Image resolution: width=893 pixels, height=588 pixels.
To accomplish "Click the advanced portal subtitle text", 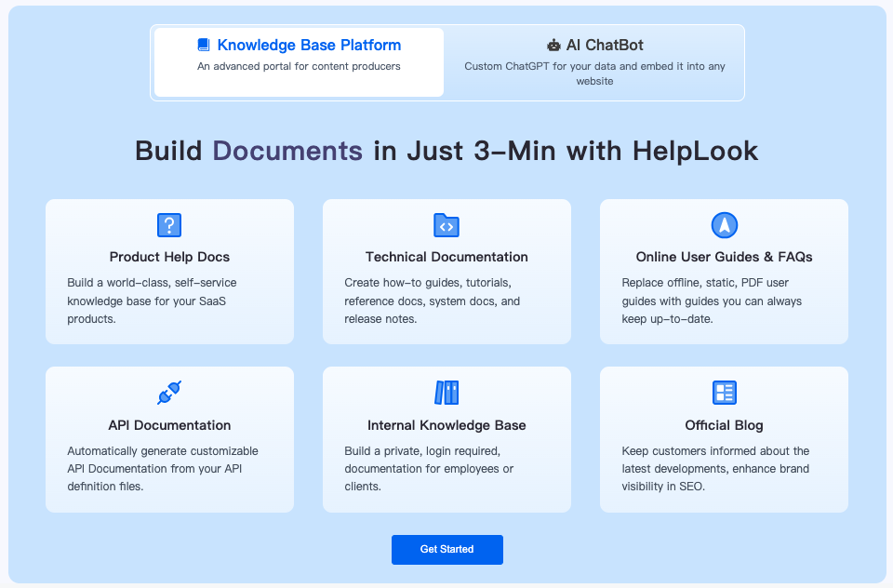I will (298, 66).
